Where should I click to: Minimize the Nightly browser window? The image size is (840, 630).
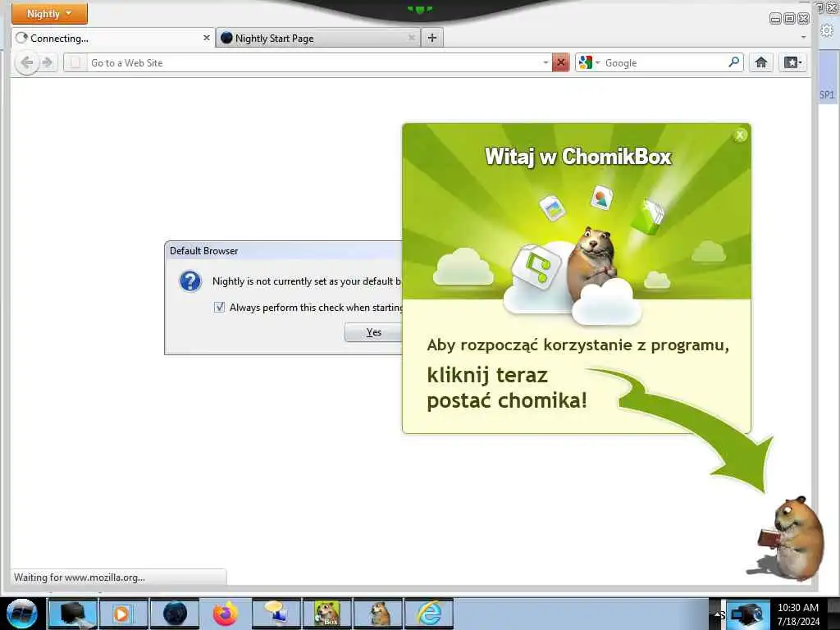pos(775,19)
